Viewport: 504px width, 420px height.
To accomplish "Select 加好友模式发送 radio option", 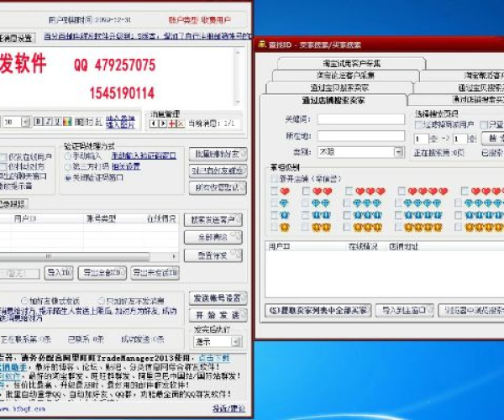I will pos(24,301).
